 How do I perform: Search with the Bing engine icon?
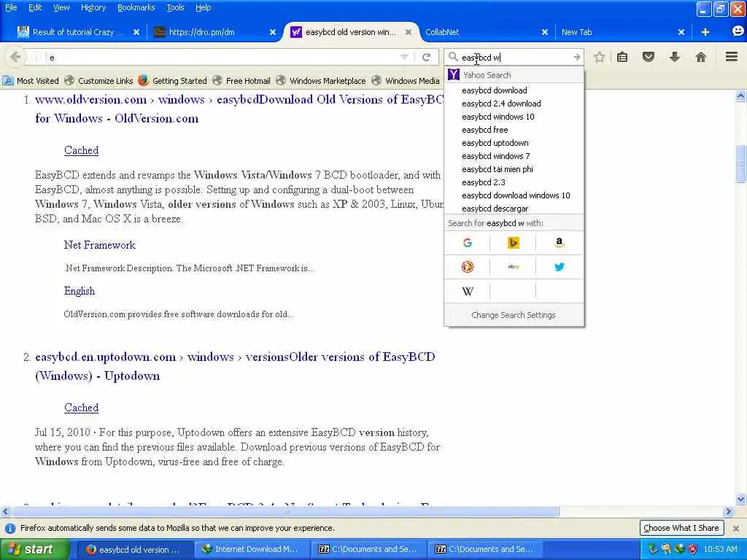pos(513,243)
